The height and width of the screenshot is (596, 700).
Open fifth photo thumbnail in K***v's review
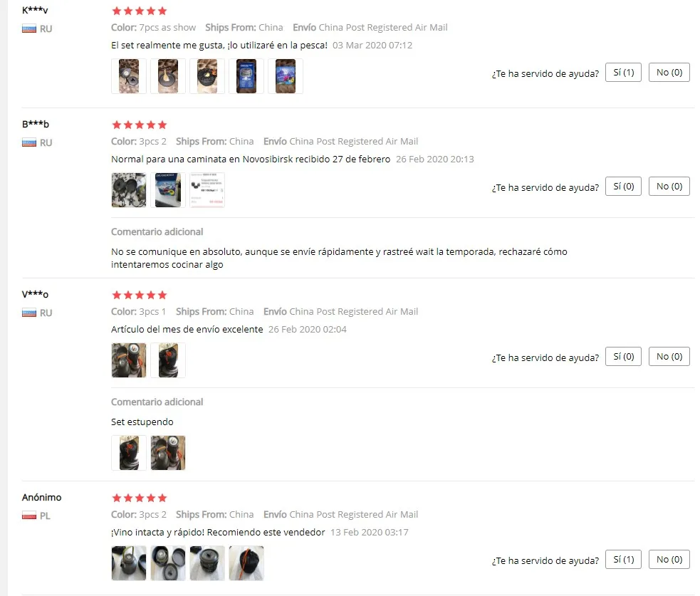[286, 76]
